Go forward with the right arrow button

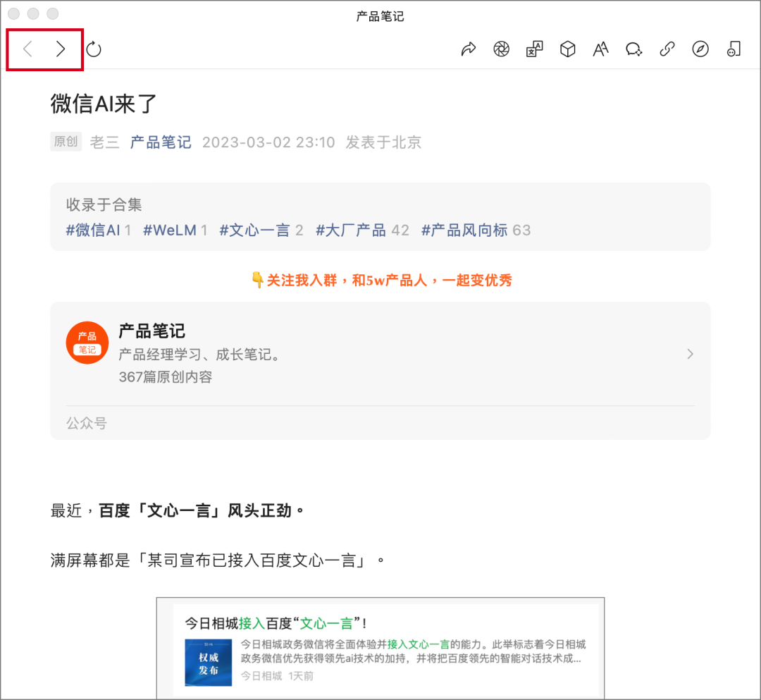(61, 49)
